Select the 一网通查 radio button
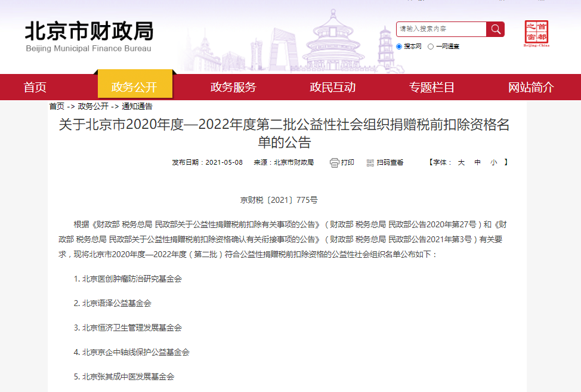 (x=430, y=47)
